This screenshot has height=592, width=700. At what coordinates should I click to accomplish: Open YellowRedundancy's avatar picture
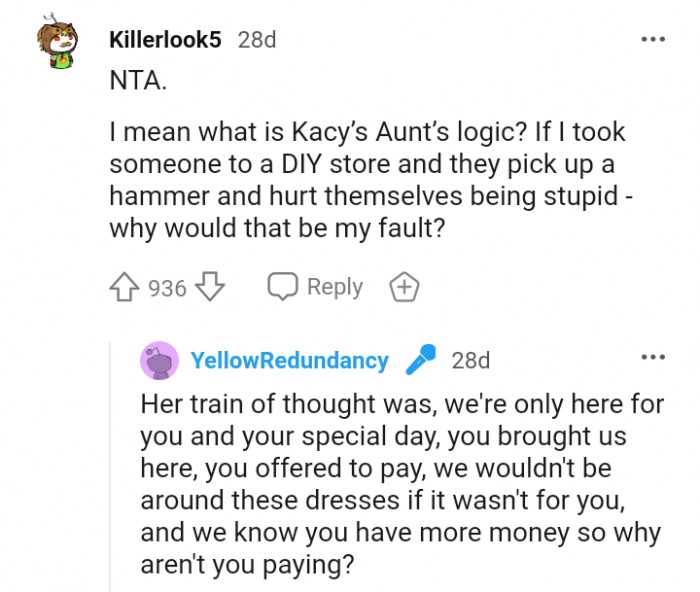pos(159,360)
